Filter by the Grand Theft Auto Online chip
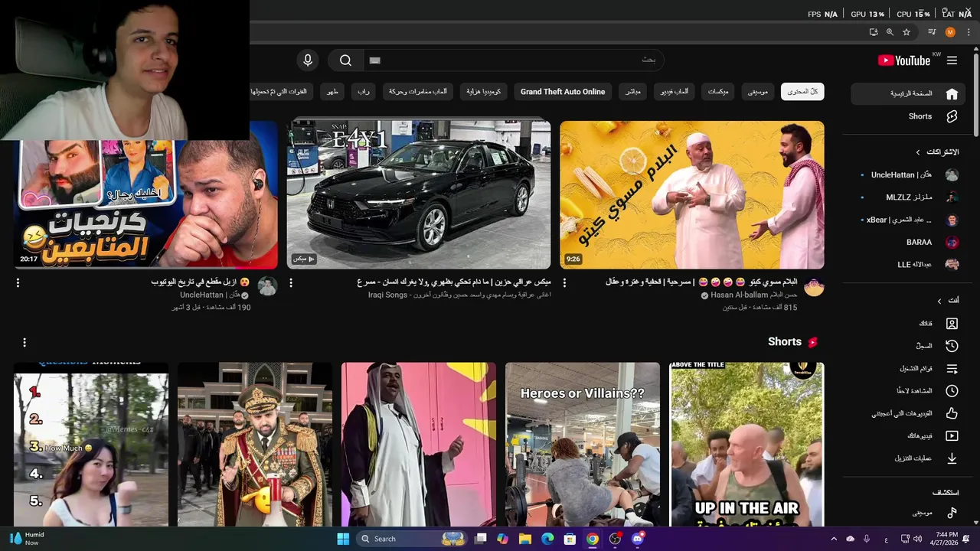The image size is (980, 551). tap(563, 92)
